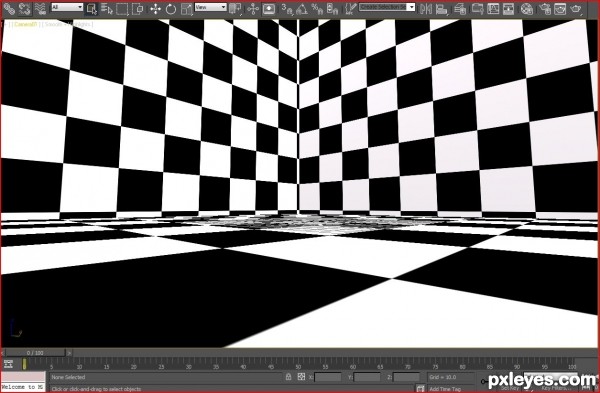Open the Graphite ribbon toggle icon
Image resolution: width=600 pixels, height=393 pixels.
coord(478,8)
